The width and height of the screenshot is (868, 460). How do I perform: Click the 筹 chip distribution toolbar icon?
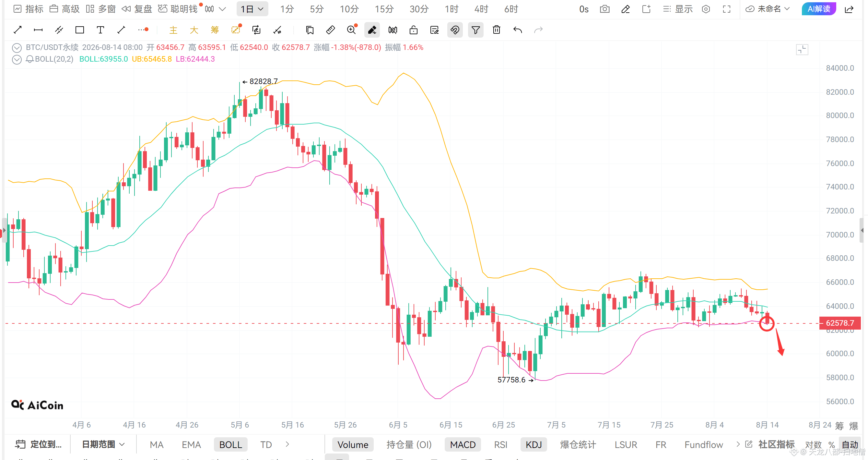215,30
